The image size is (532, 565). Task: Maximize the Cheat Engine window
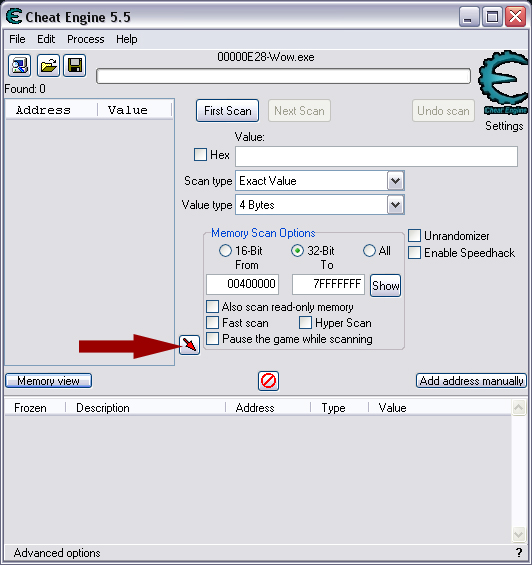click(492, 17)
